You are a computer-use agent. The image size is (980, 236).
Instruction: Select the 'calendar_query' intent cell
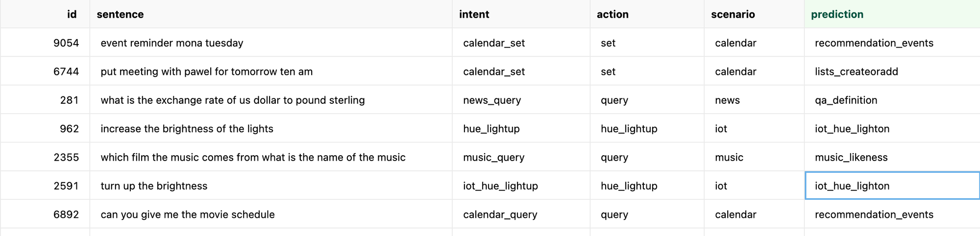(x=500, y=214)
